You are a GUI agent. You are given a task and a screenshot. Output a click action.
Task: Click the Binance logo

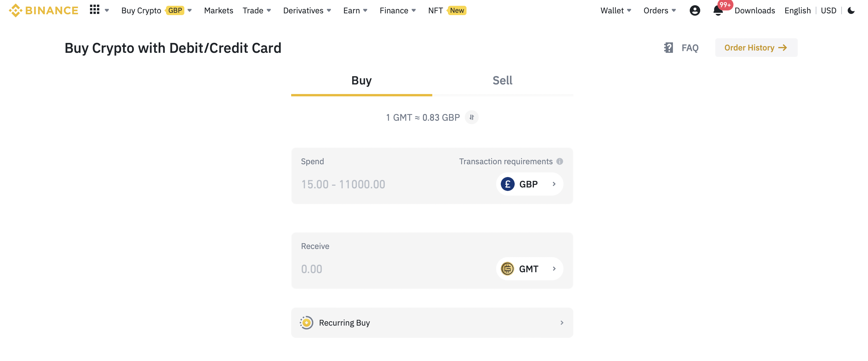pos(44,10)
